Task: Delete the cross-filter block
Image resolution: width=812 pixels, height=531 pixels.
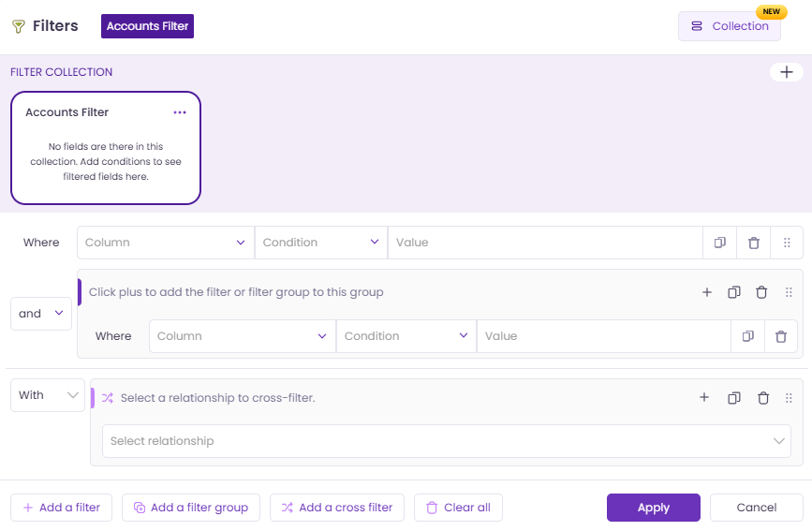Action: pyautogui.click(x=763, y=398)
